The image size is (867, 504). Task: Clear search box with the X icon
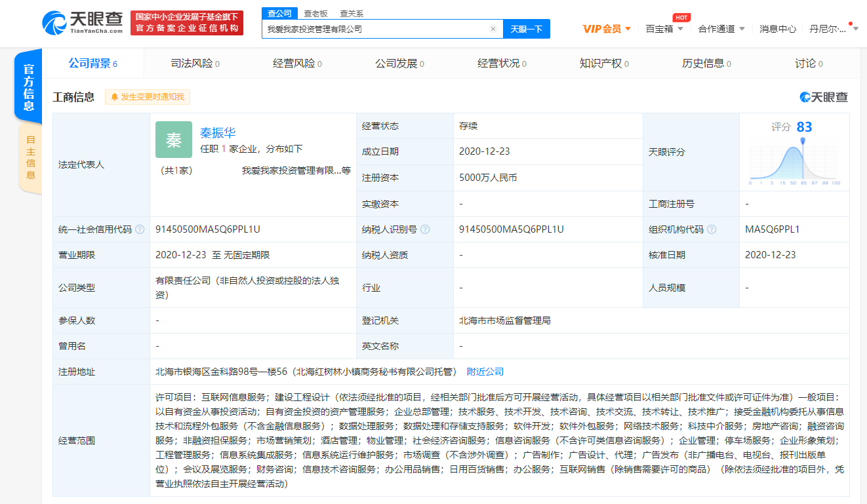tap(493, 29)
